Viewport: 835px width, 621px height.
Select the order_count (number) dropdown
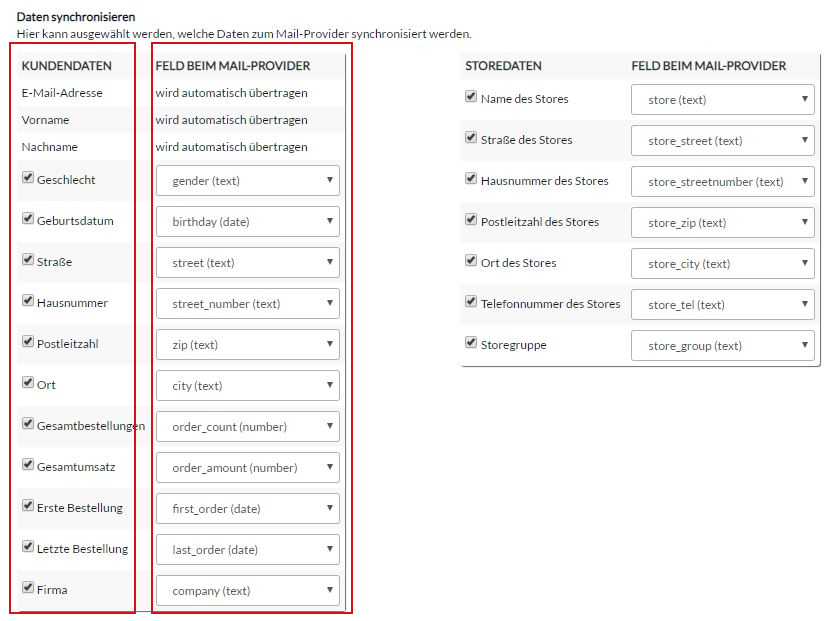tap(248, 427)
